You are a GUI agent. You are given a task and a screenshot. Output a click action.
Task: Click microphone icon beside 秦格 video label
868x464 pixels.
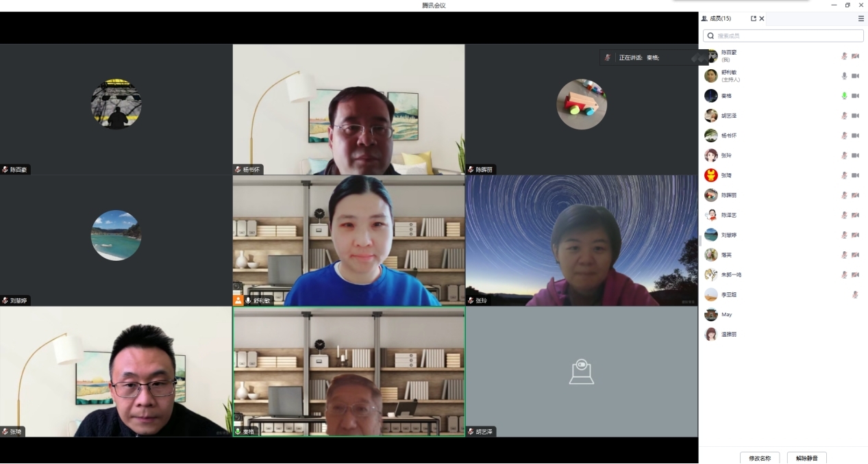(x=238, y=432)
